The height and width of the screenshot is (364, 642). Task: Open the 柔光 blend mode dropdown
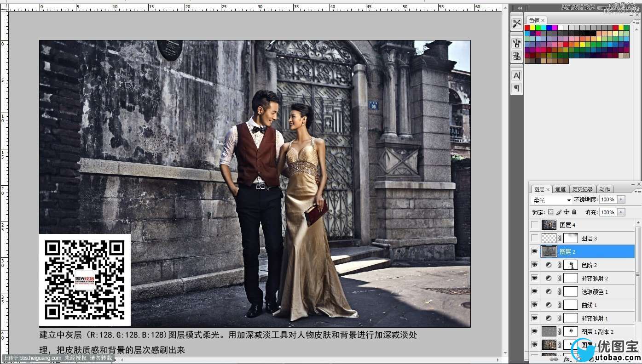point(552,200)
